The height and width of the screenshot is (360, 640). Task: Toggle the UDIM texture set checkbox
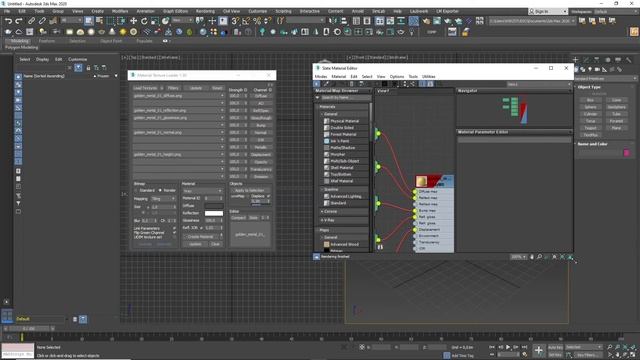pos(174,237)
